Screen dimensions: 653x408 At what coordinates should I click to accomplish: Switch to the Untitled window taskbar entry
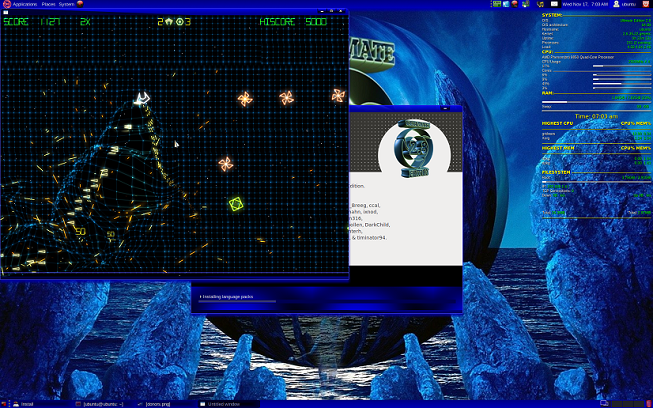pyautogui.click(x=219, y=404)
